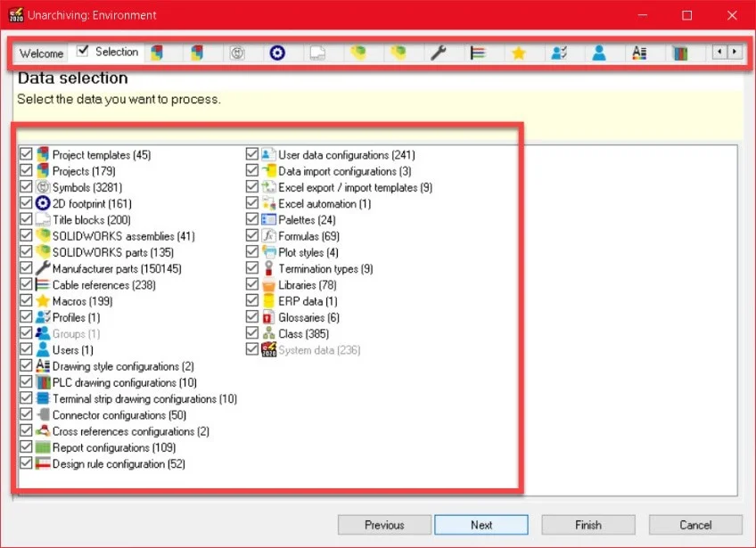Click the Formulas icon in the data list
756x548 pixels.
tap(269, 236)
